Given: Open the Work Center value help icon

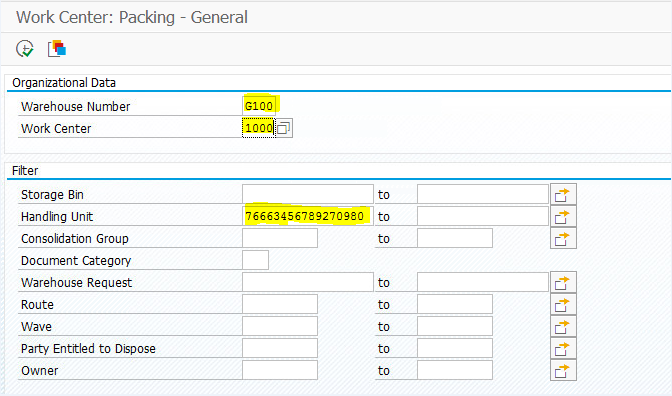Looking at the screenshot, I should pyautogui.click(x=284, y=128).
